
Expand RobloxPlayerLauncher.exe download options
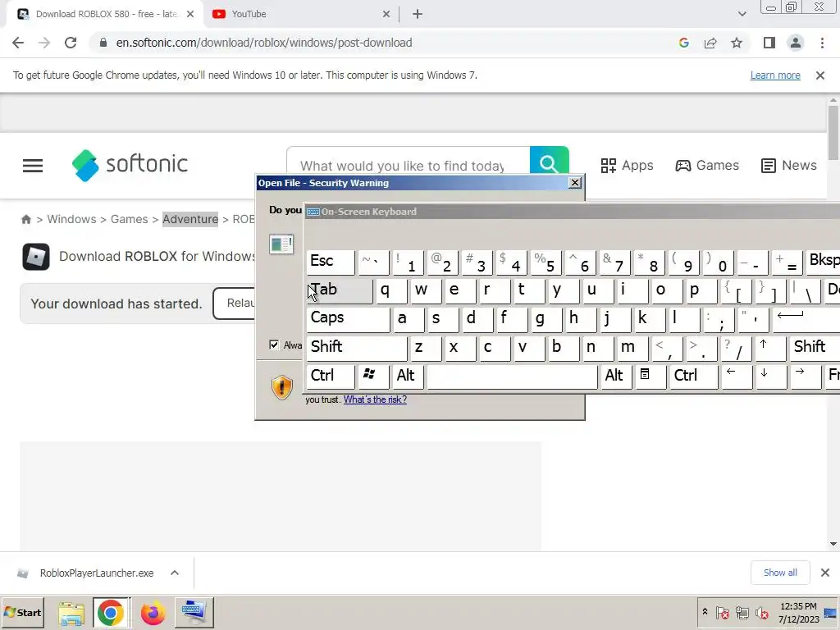click(x=175, y=573)
